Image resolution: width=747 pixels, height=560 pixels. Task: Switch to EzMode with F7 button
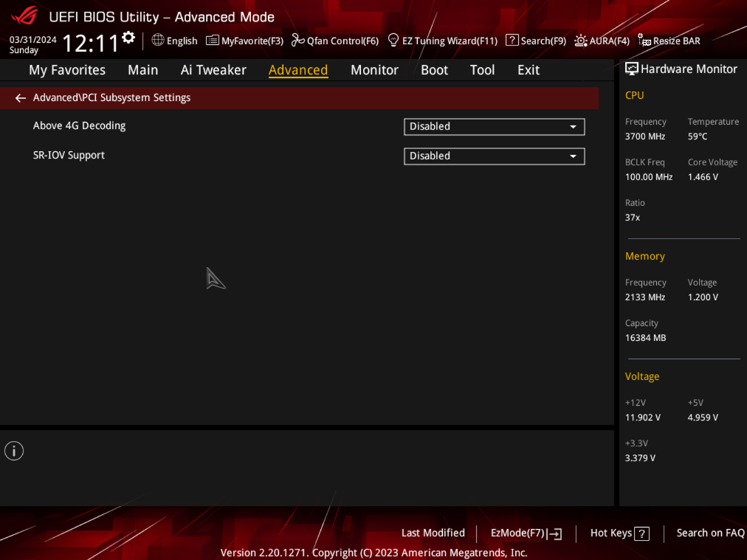point(526,533)
